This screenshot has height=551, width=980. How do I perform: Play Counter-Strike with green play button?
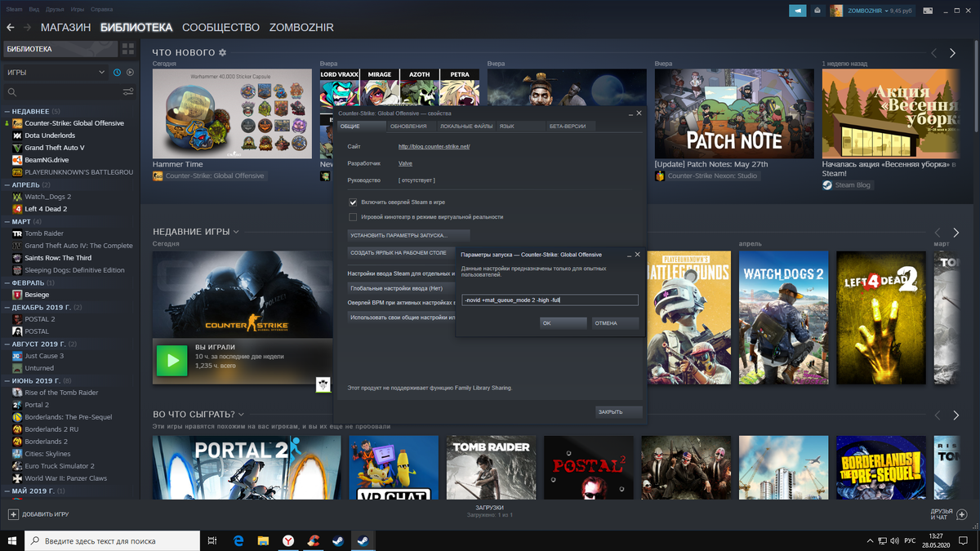[x=171, y=361]
